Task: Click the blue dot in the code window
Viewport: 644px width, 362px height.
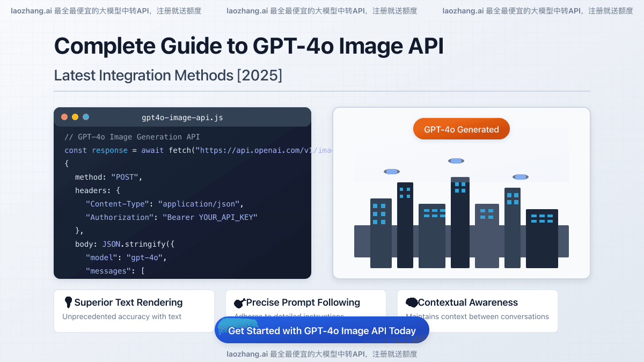Action: tap(86, 117)
